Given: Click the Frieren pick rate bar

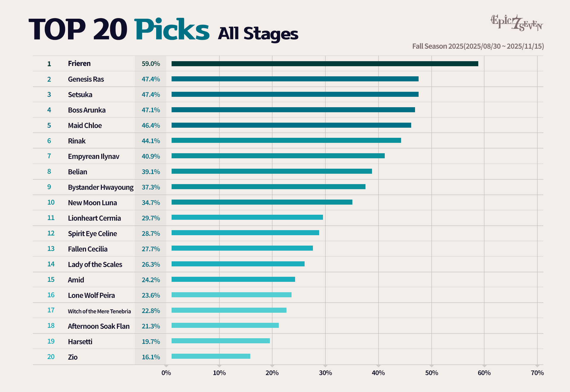Looking at the screenshot, I should coord(324,64).
